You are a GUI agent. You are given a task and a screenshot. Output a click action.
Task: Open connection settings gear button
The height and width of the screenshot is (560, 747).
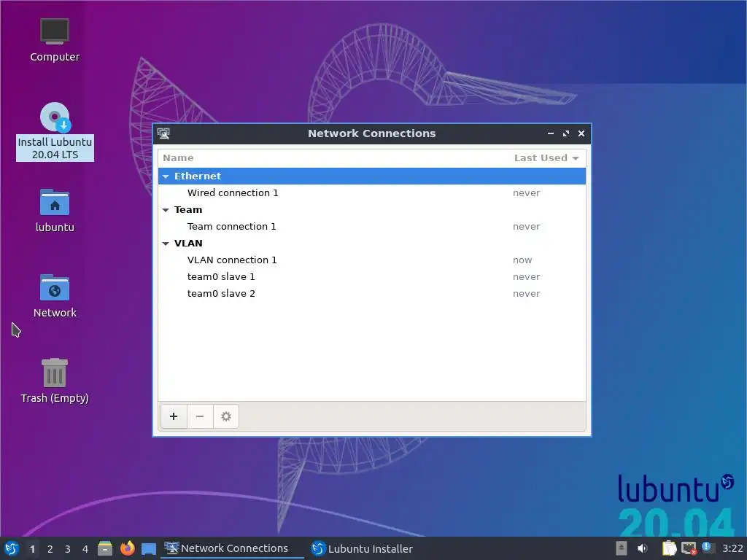226,416
